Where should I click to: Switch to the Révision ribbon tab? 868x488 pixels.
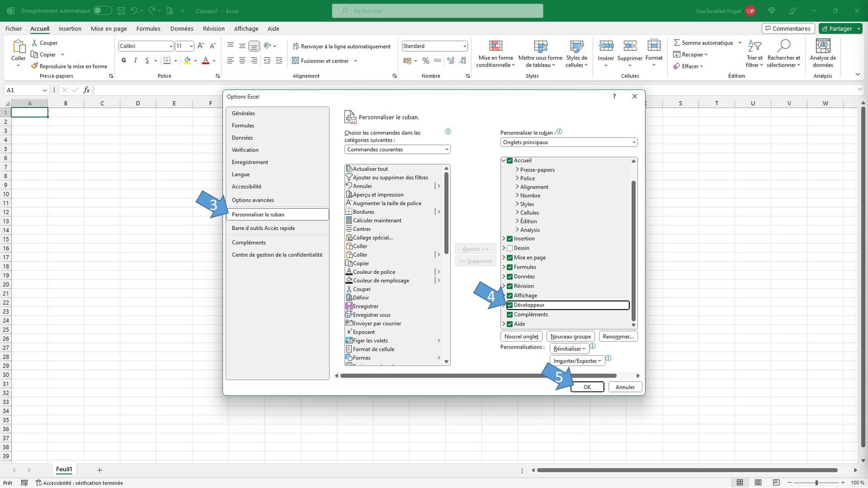[x=213, y=28]
